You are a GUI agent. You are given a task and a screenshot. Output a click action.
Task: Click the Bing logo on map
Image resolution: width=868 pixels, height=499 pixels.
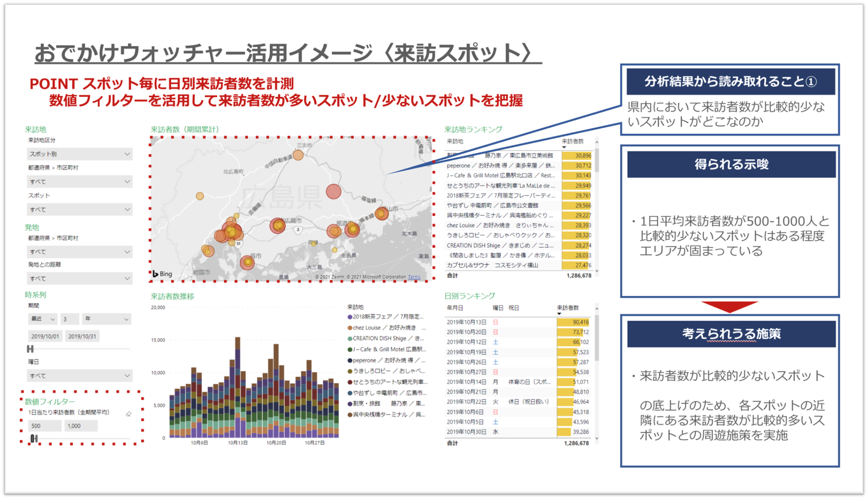163,274
